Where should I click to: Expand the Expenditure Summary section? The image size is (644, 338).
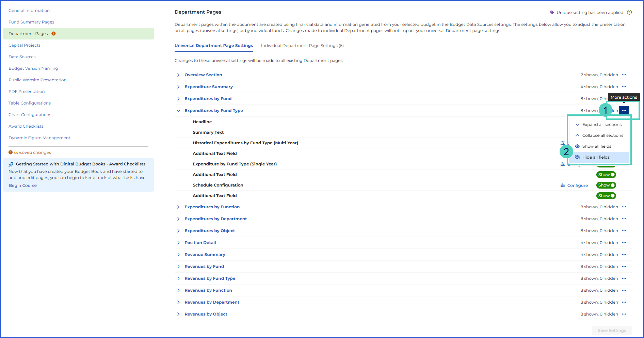click(178, 87)
